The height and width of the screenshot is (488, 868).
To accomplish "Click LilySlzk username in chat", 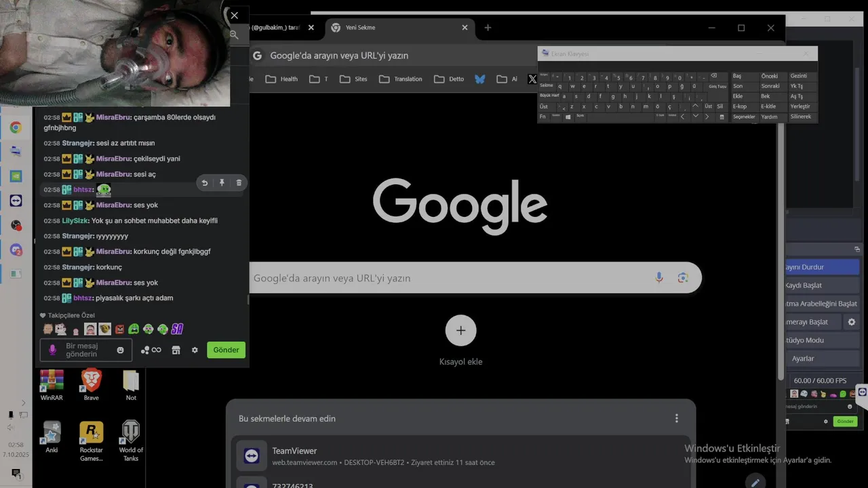I will [x=75, y=221].
